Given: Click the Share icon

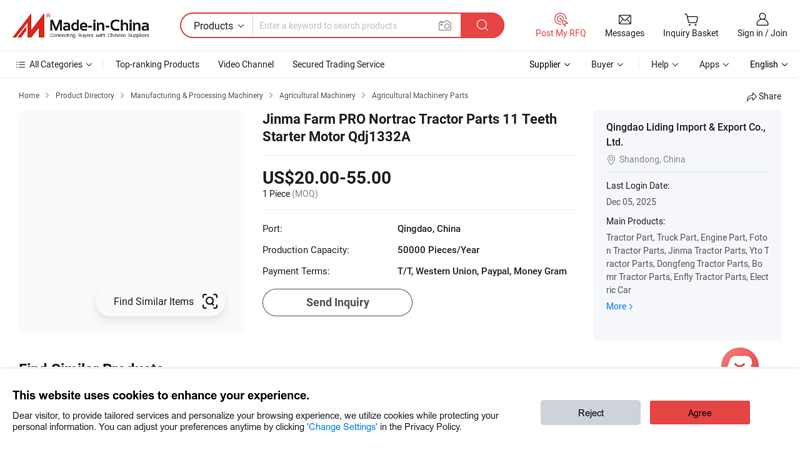Looking at the screenshot, I should click(x=752, y=97).
